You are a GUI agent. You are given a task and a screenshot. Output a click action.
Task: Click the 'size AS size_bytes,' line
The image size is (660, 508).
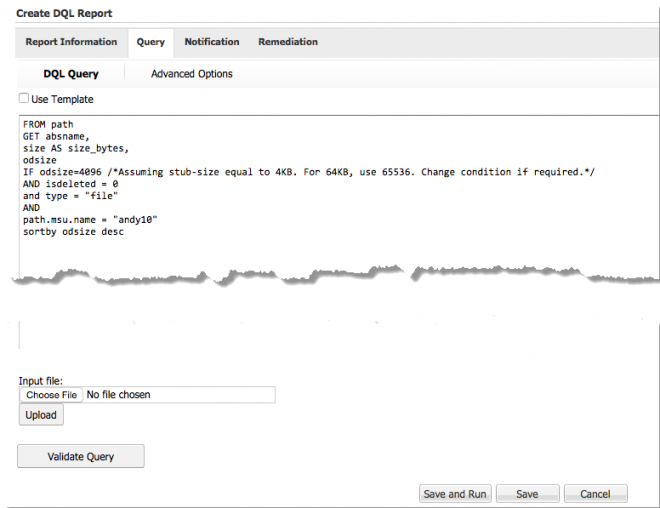76,148
